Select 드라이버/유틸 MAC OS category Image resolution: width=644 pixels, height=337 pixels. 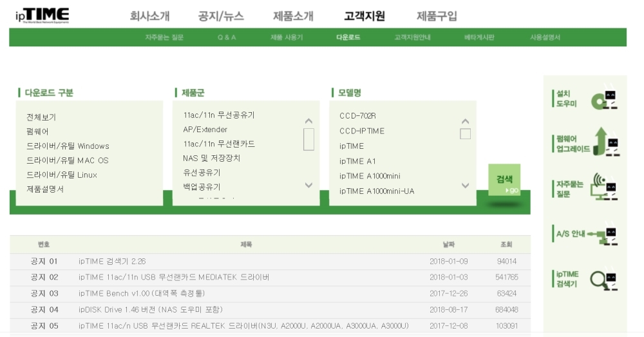(x=68, y=160)
